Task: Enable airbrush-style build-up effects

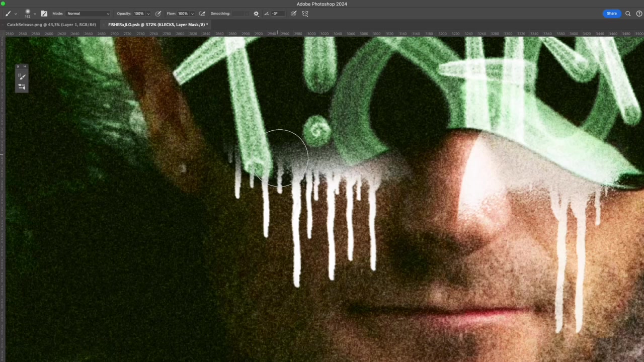Action: 202,14
